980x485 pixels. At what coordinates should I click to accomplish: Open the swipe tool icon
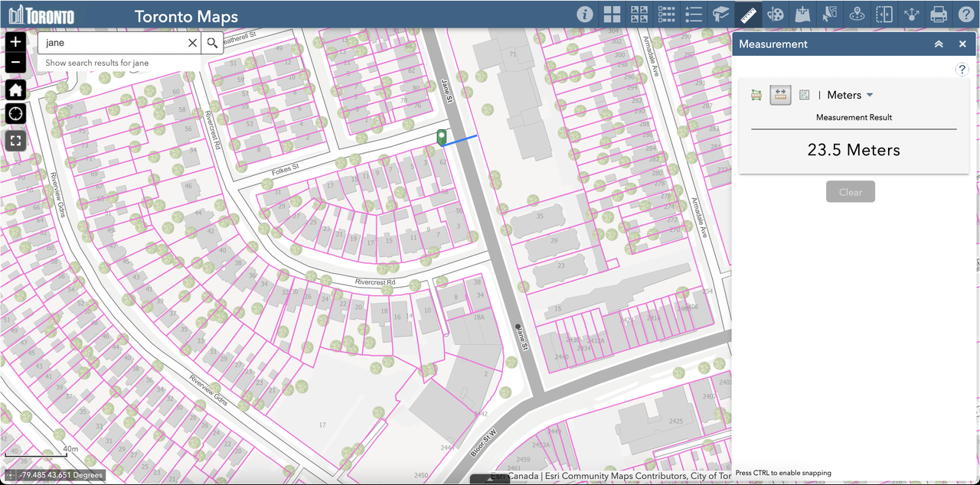[x=884, y=15]
